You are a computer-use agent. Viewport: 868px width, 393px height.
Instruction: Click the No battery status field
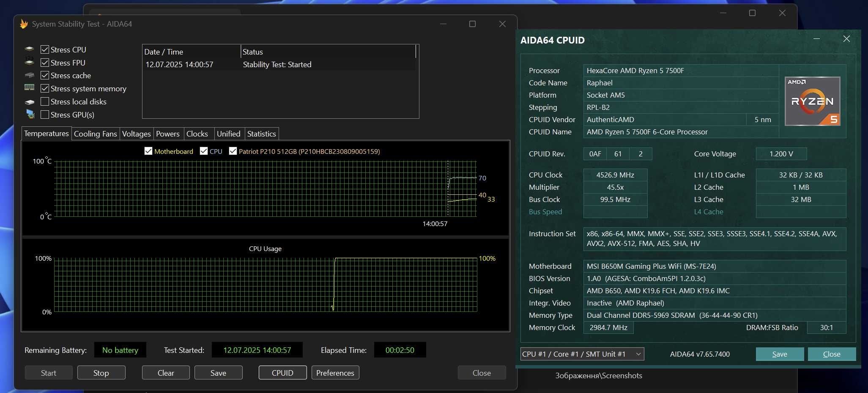tap(120, 350)
